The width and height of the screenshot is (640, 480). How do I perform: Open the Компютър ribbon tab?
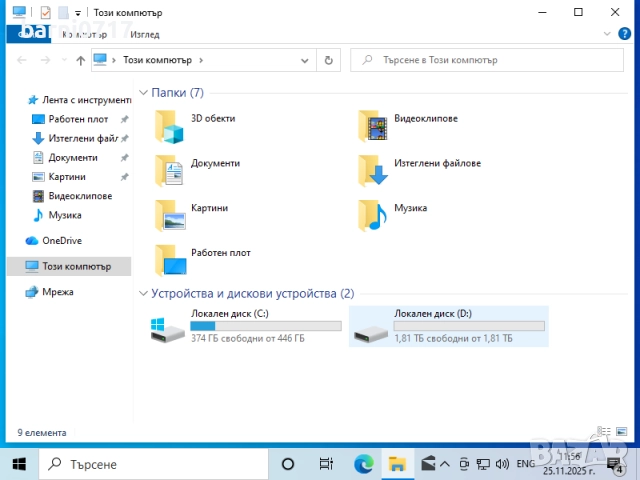84,34
